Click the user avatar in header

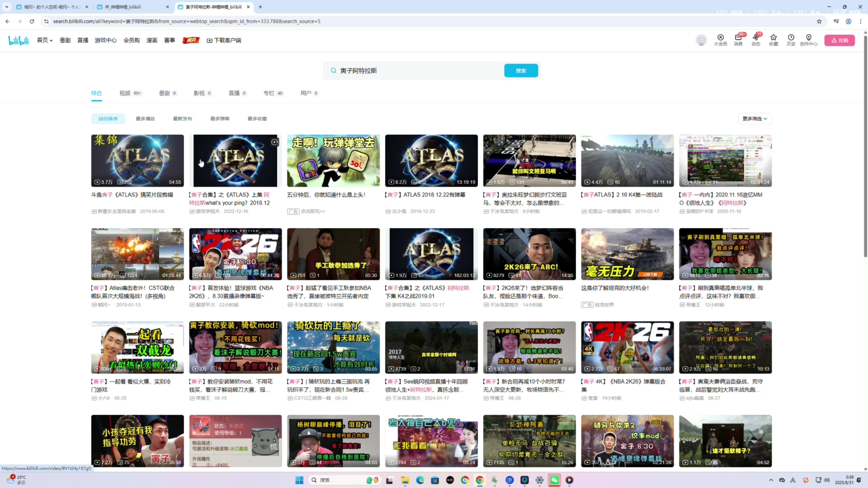tap(701, 40)
